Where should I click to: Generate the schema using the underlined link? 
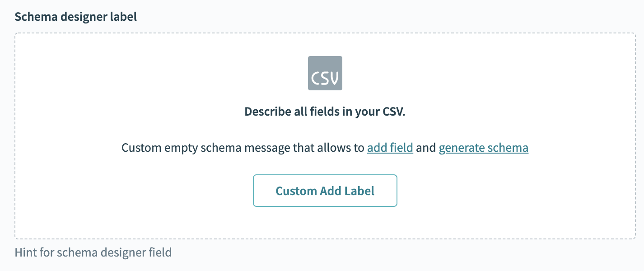click(x=483, y=148)
